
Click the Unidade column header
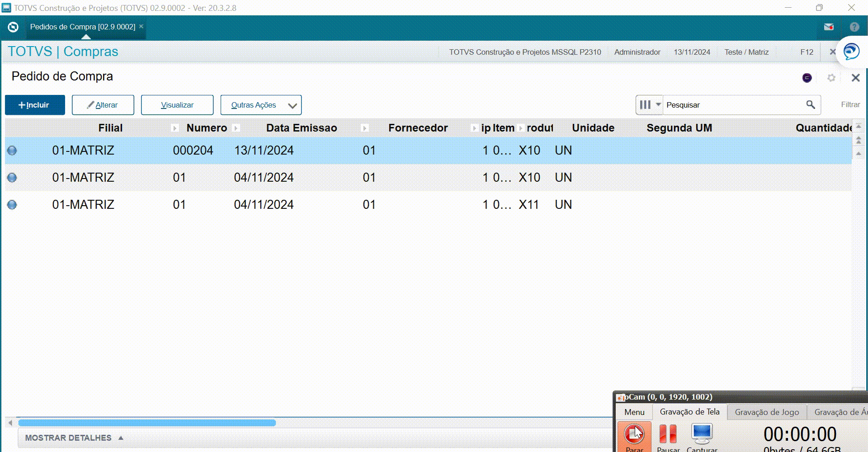click(x=593, y=128)
